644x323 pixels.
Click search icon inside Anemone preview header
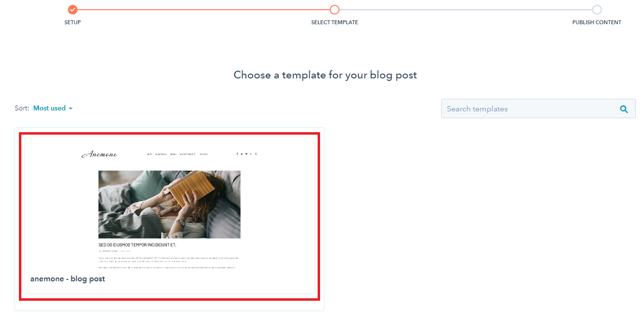[256, 154]
